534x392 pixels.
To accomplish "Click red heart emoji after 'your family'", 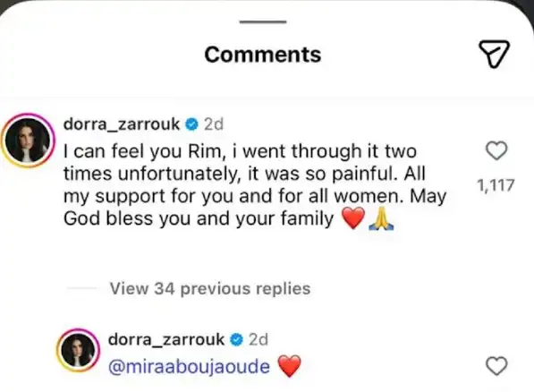I will pos(353,218).
